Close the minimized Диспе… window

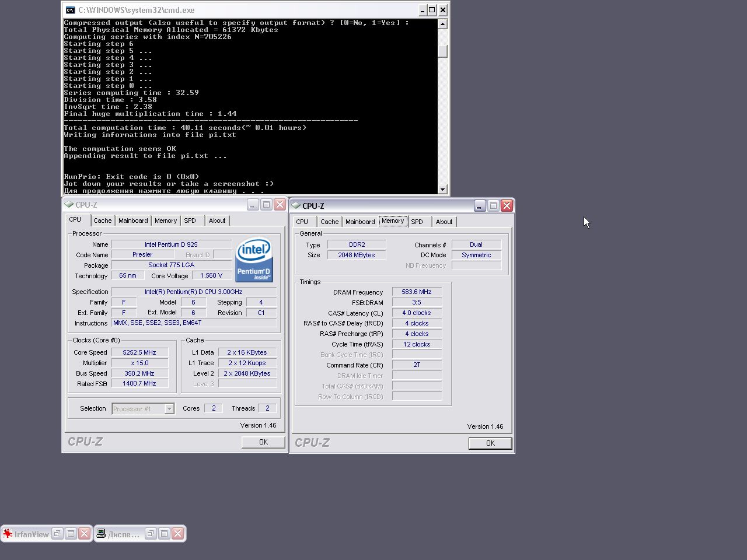click(177, 534)
